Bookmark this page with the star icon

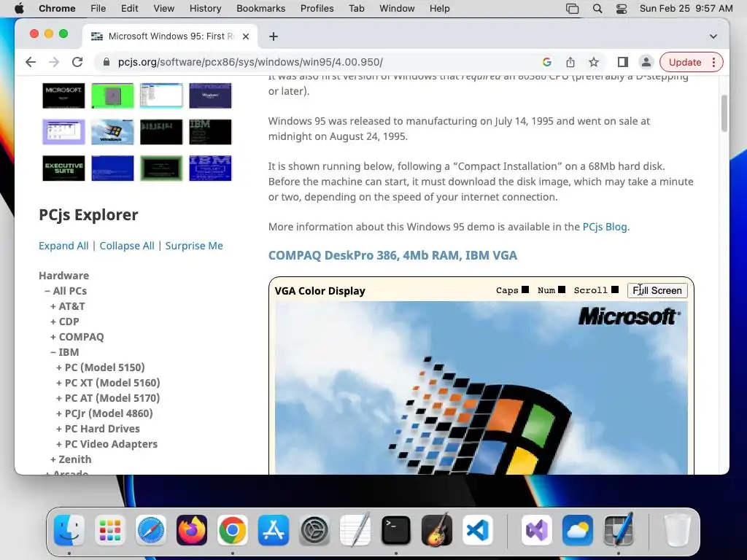click(x=594, y=62)
